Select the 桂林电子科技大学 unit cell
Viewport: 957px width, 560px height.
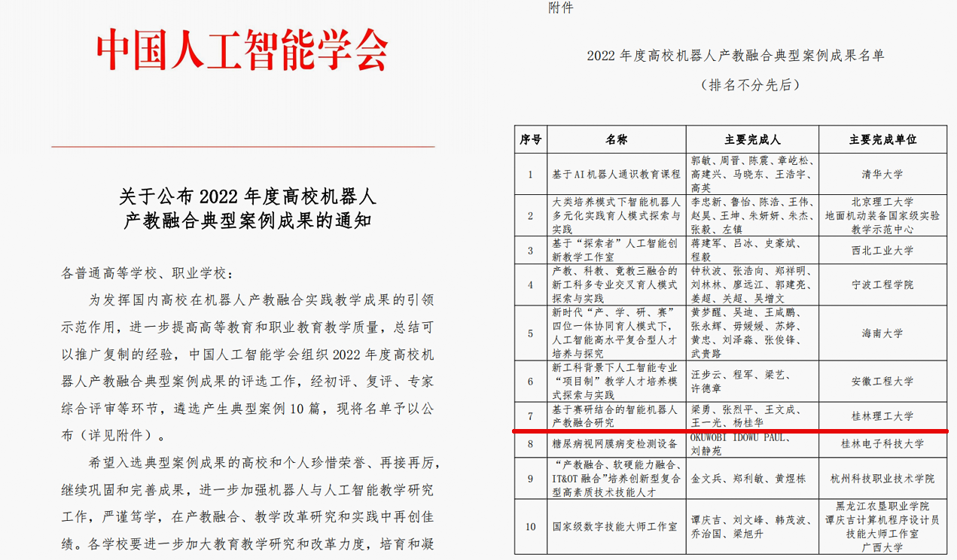tap(882, 444)
